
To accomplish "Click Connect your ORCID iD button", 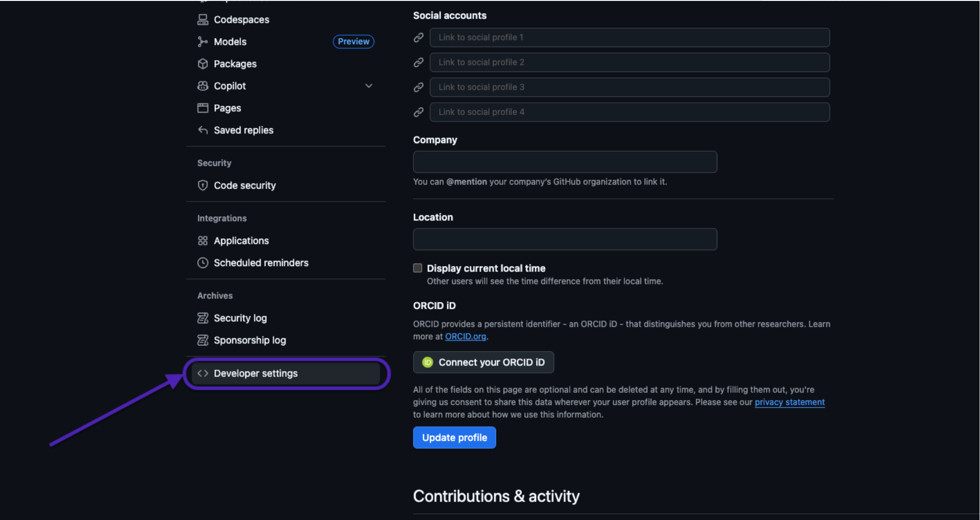I will click(483, 362).
